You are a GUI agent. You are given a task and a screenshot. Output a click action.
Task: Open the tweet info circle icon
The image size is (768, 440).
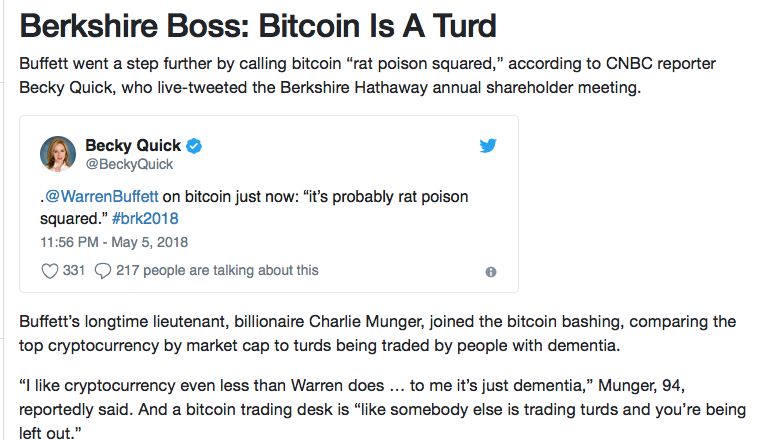491,272
